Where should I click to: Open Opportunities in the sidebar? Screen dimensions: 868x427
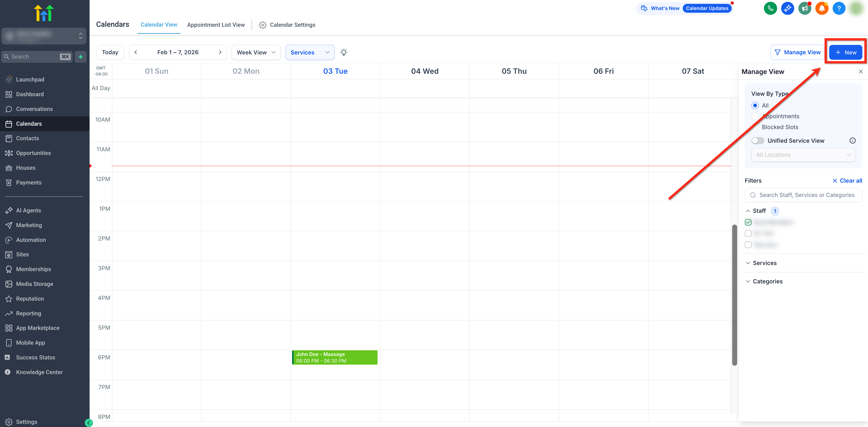pos(33,153)
